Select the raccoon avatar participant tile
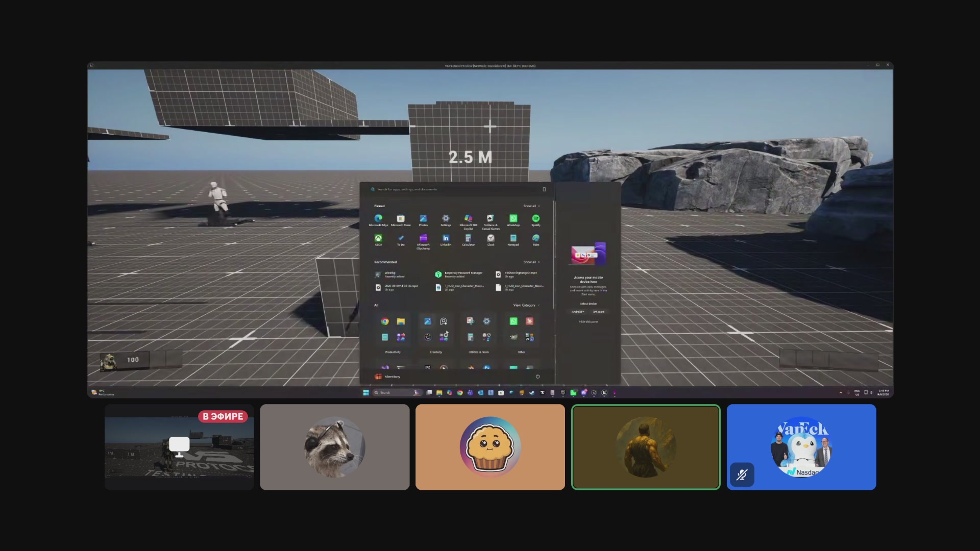The width and height of the screenshot is (980, 551). pos(335,447)
